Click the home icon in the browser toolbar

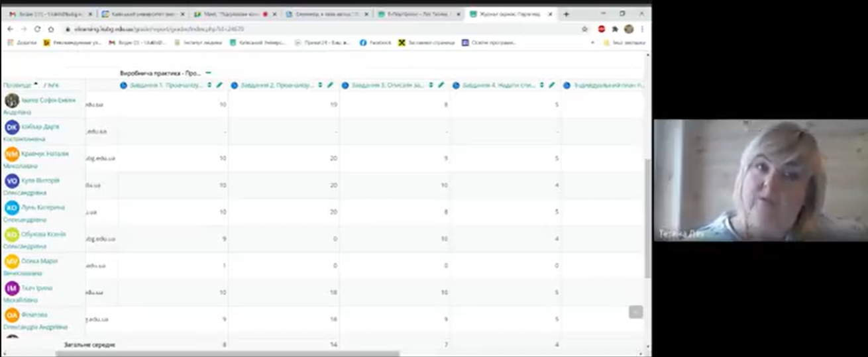point(51,29)
